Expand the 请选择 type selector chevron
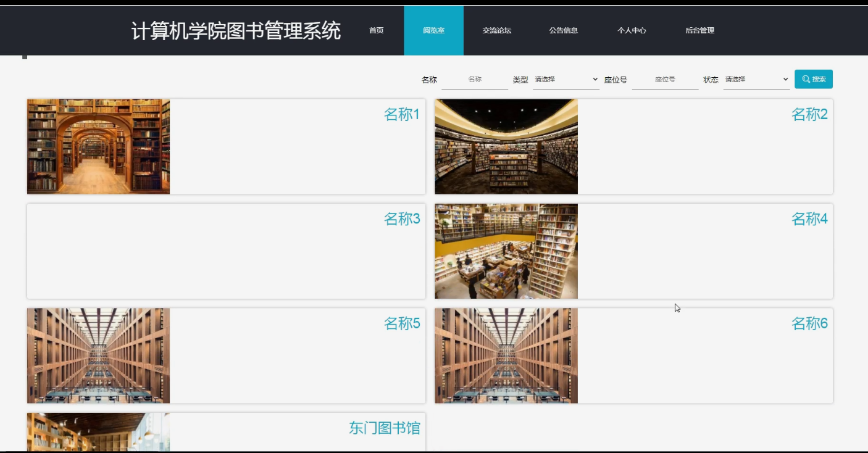Image resolution: width=868 pixels, height=453 pixels. pos(595,79)
